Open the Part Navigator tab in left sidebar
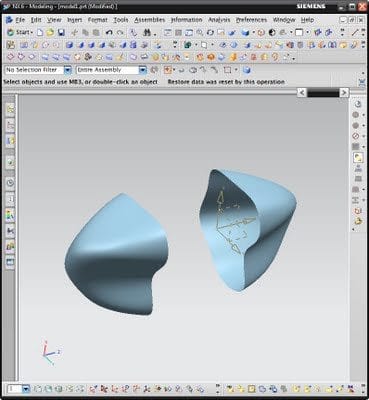Image resolution: width=369 pixels, height=400 pixels. 10,125
